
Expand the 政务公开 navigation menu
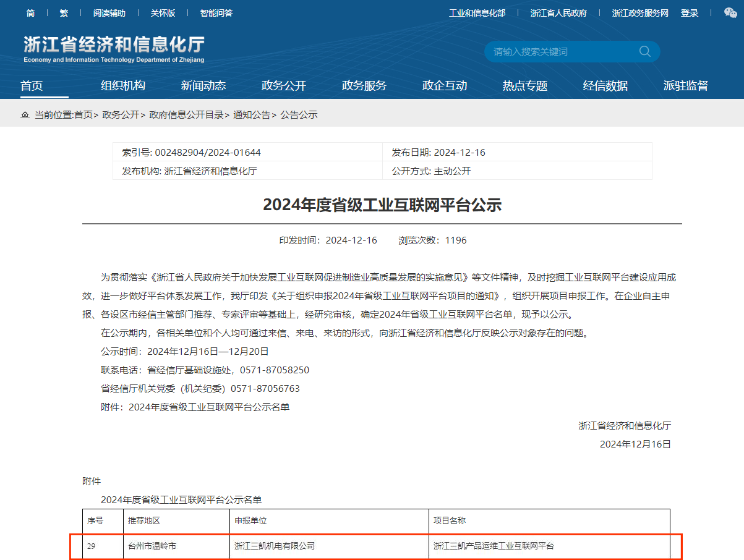tap(284, 86)
